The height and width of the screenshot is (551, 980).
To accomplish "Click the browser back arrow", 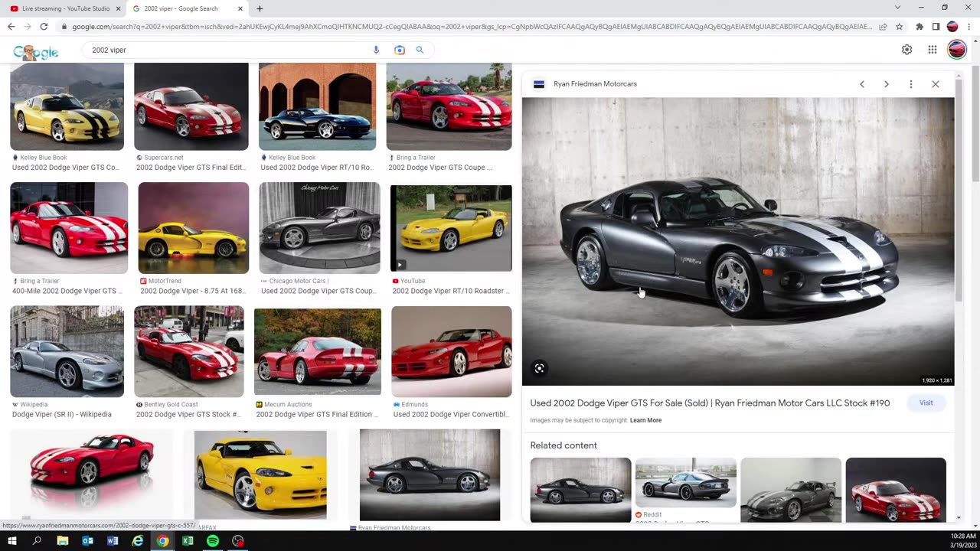I will pos(11,27).
